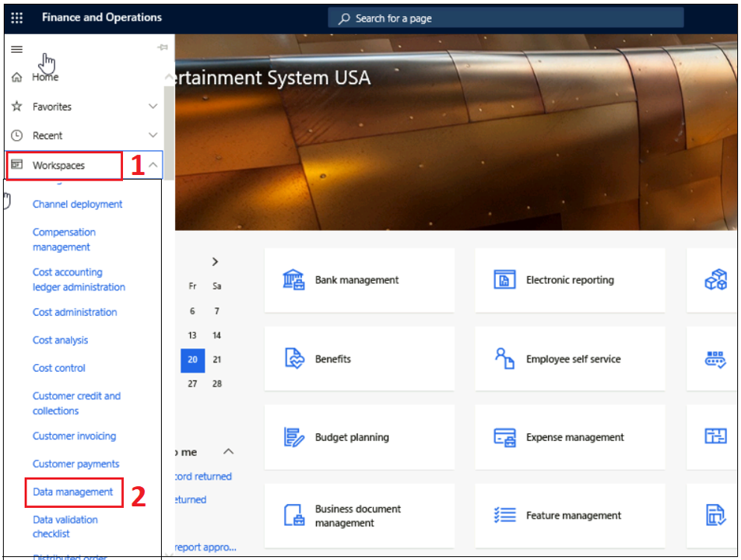Collapse the assigned to me section

tap(228, 451)
